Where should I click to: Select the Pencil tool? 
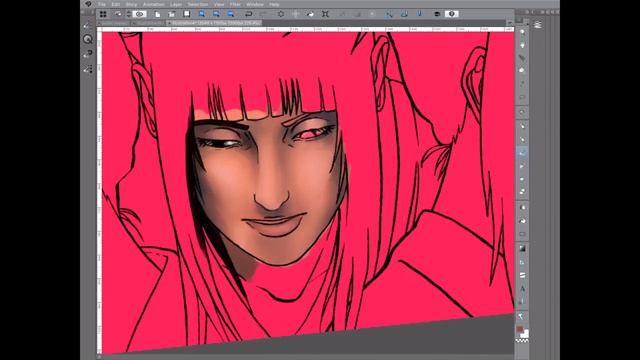pos(522,140)
